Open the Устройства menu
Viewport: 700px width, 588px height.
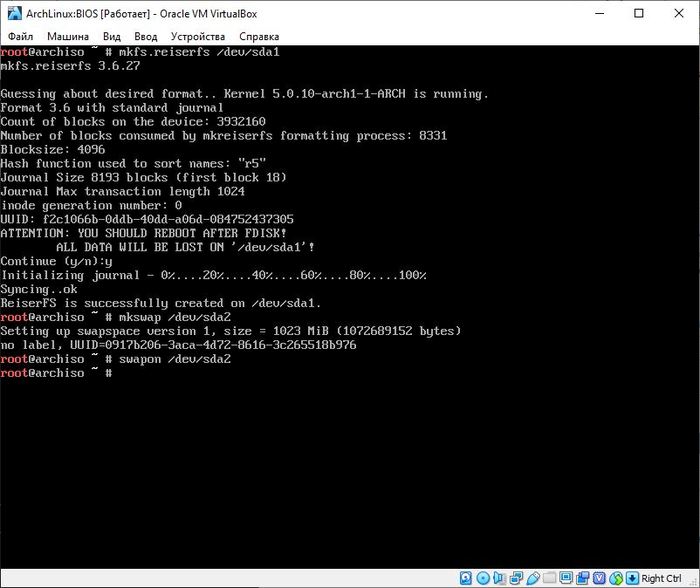198,37
